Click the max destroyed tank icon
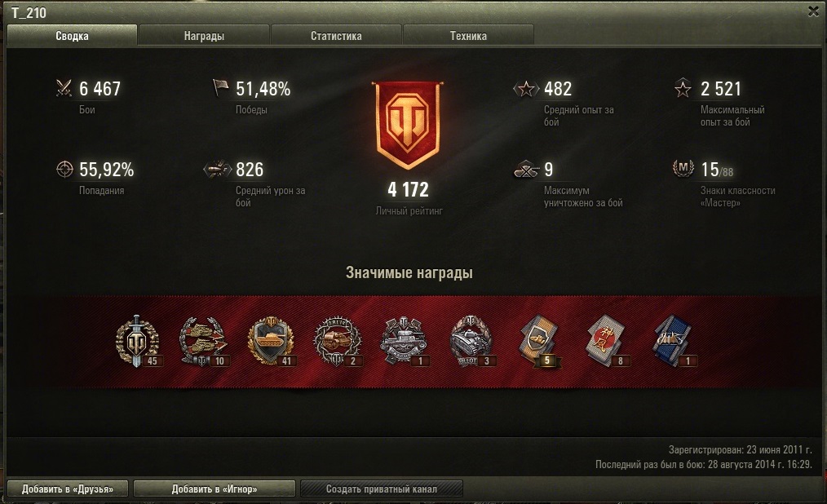Screen dimensions: 827x504 click(526, 170)
